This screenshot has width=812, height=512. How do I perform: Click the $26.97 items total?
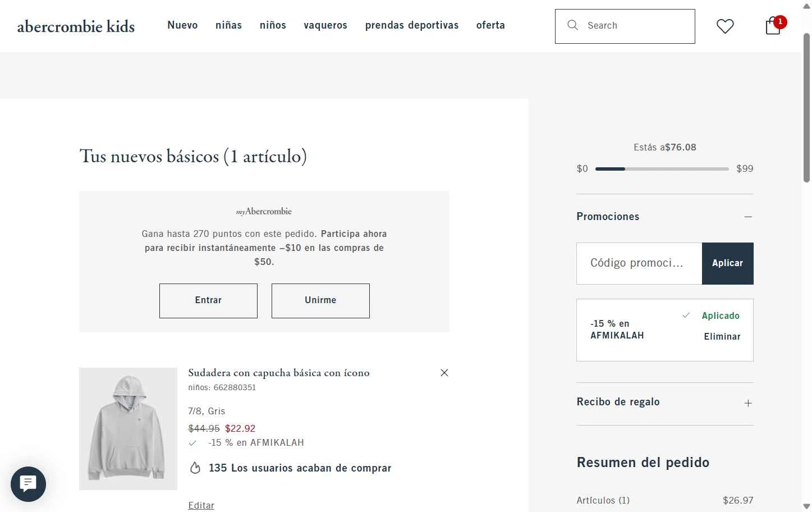pyautogui.click(x=738, y=500)
